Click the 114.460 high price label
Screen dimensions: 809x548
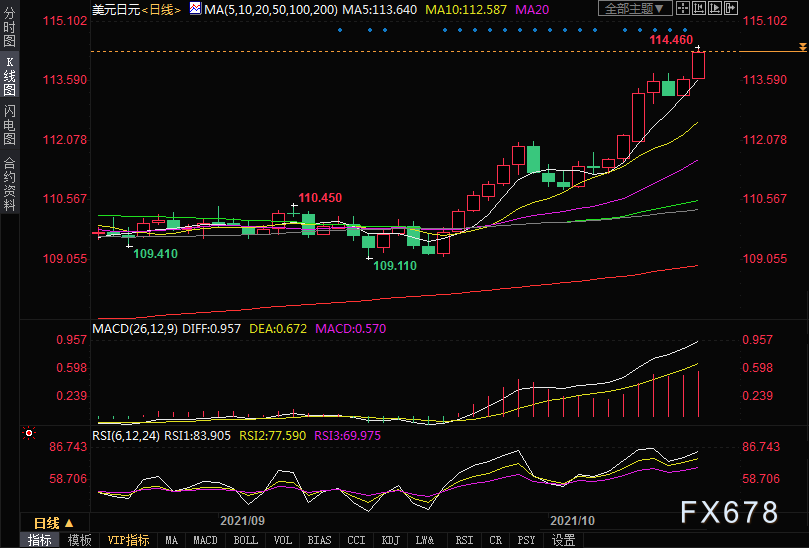coord(671,40)
